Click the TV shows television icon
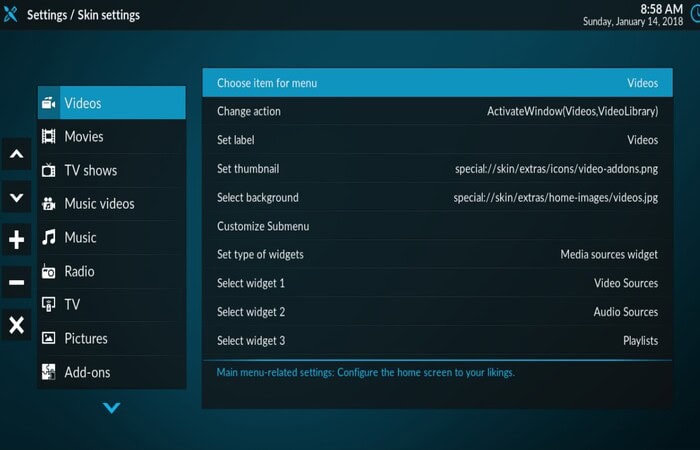Screen dimensions: 700x450 [49, 170]
